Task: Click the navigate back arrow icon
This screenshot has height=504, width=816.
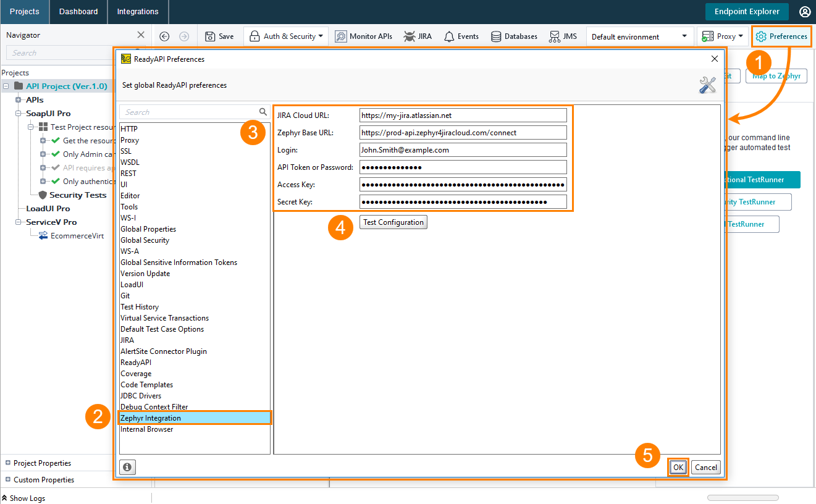Action: [x=164, y=36]
